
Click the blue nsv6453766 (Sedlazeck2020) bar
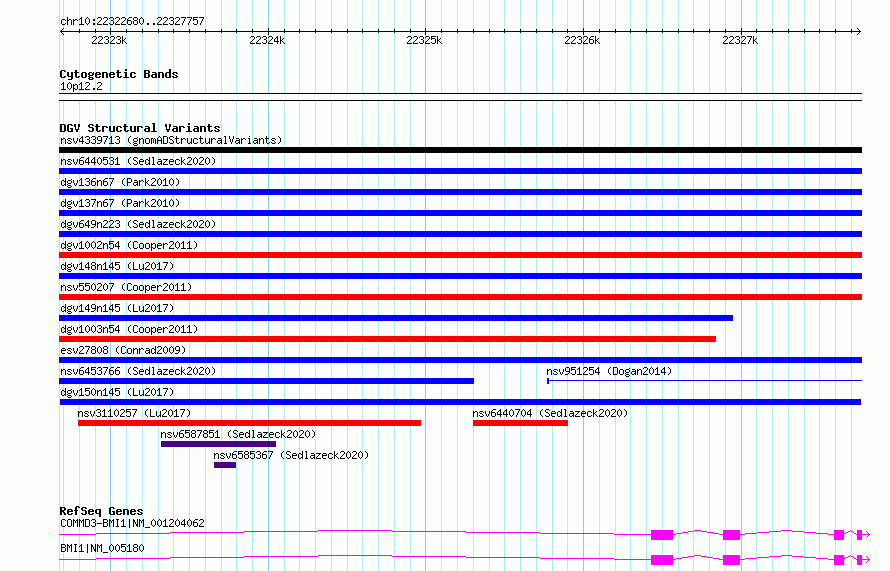coord(266,381)
